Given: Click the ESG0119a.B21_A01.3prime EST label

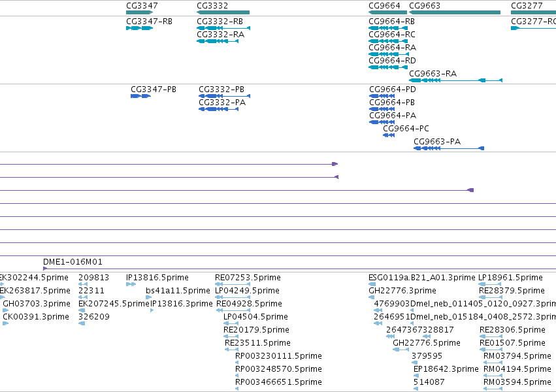Looking at the screenshot, I should tap(422, 278).
